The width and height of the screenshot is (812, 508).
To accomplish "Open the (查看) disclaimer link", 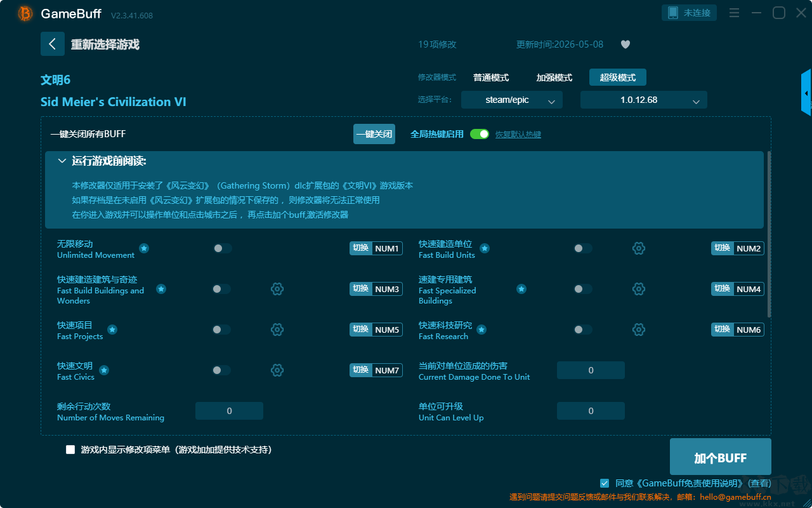I will (x=758, y=483).
